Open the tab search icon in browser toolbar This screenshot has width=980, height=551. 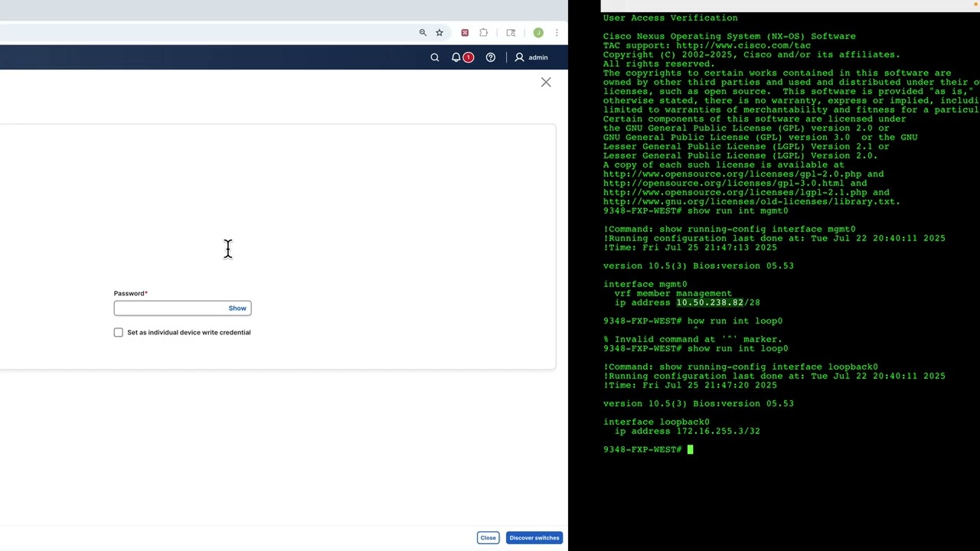coord(511,33)
